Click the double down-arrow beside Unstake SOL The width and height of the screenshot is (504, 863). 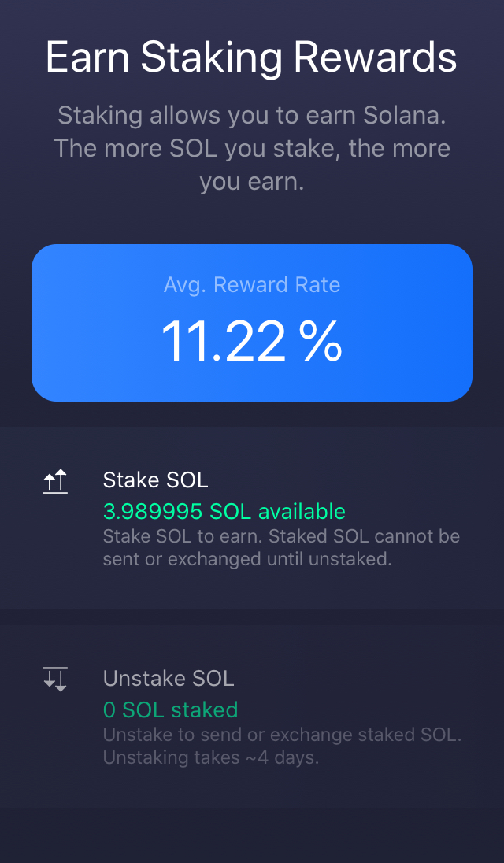click(x=55, y=678)
